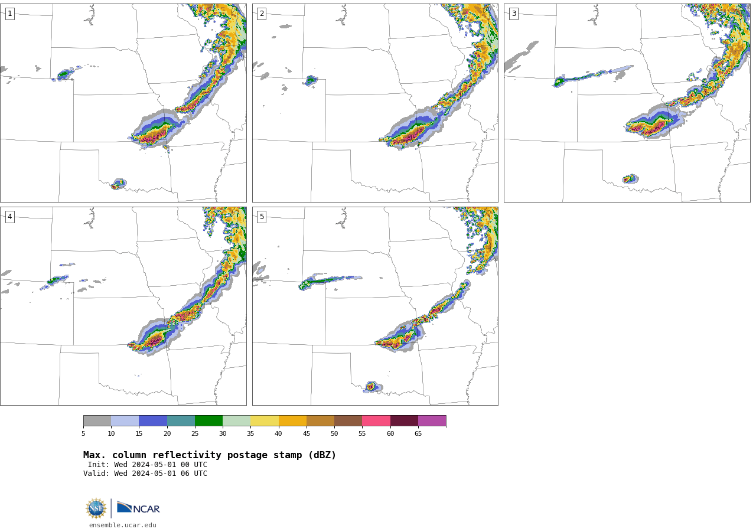
Task: Select the blue 15-20 dBZ swatch
Action: pyautogui.click(x=153, y=420)
